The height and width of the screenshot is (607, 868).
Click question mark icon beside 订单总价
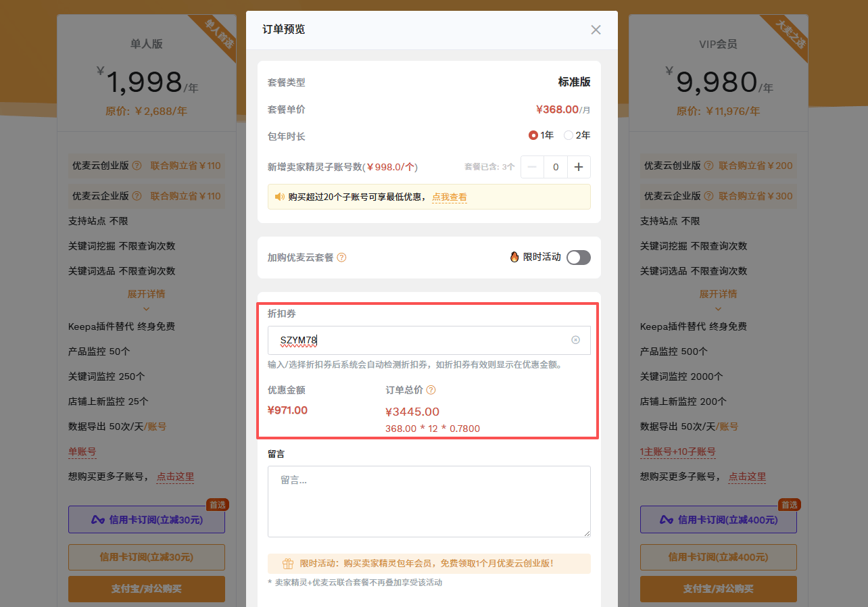click(431, 390)
